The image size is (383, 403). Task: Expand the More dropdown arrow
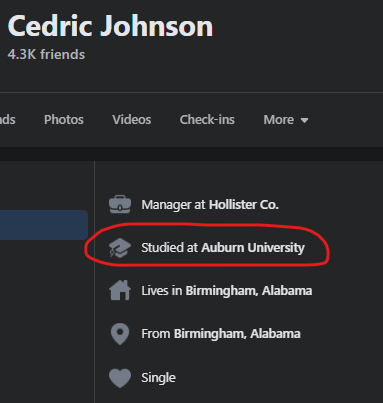pyautogui.click(x=304, y=120)
